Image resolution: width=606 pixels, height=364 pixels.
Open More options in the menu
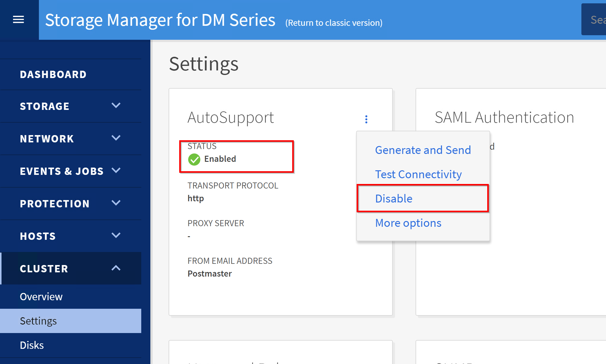point(408,223)
